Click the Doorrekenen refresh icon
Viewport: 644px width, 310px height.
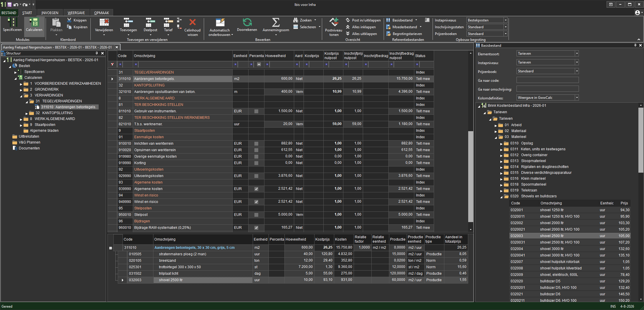[x=247, y=22]
